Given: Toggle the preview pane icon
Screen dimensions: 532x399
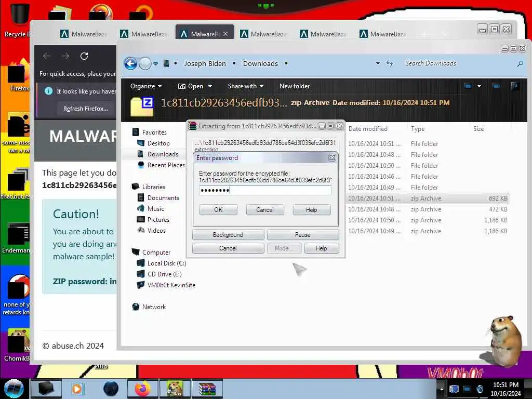Looking at the screenshot, I should [496, 86].
